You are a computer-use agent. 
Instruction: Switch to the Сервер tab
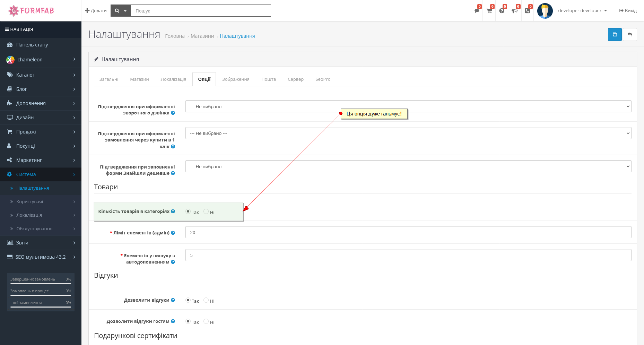pyautogui.click(x=296, y=79)
